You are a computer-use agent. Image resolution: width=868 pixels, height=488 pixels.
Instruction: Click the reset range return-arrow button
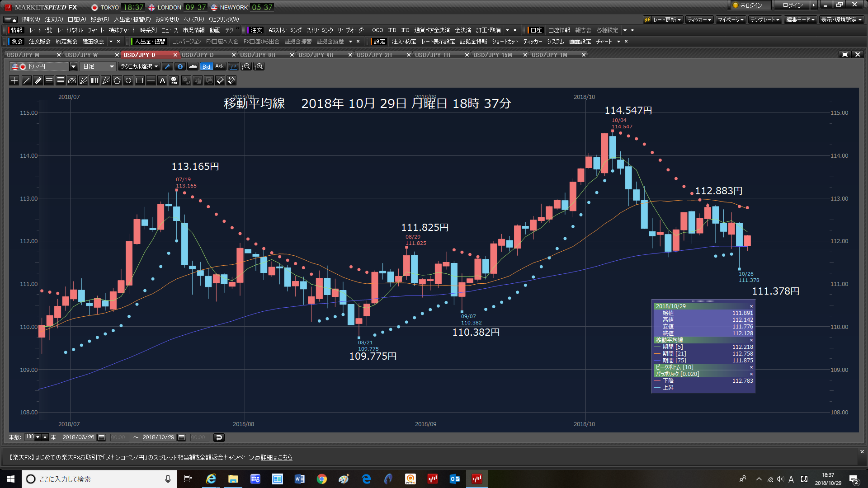coord(219,437)
